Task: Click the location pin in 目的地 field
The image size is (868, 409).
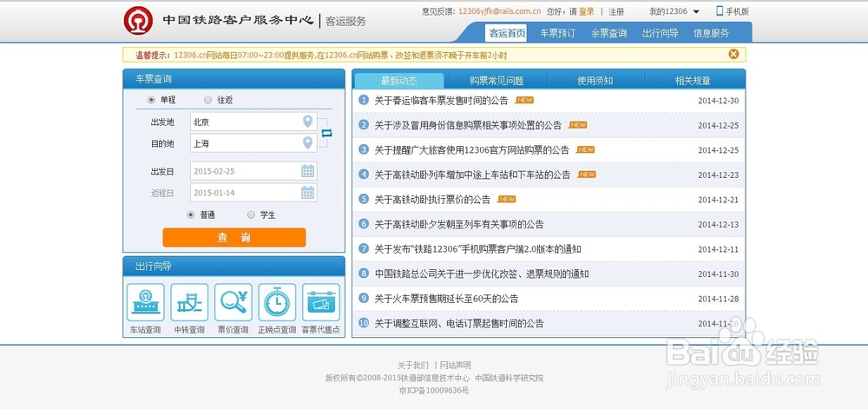Action: (x=308, y=143)
